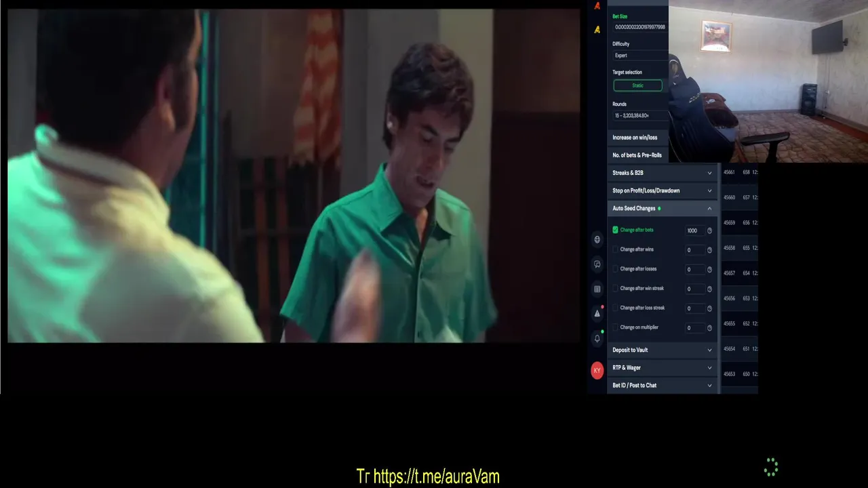This screenshot has width=868, height=488.
Task: Click bet history row 45653
Action: pos(740,373)
